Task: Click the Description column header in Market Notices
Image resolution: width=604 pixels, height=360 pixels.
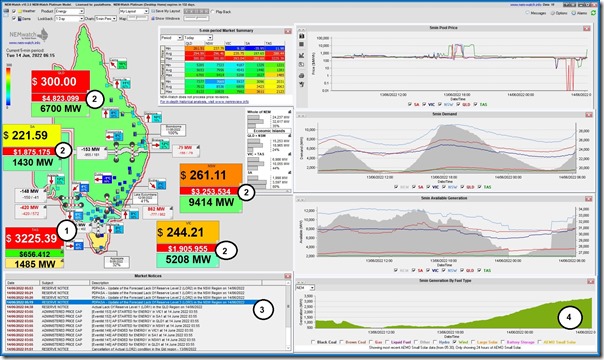Action: pyautogui.click(x=175, y=283)
